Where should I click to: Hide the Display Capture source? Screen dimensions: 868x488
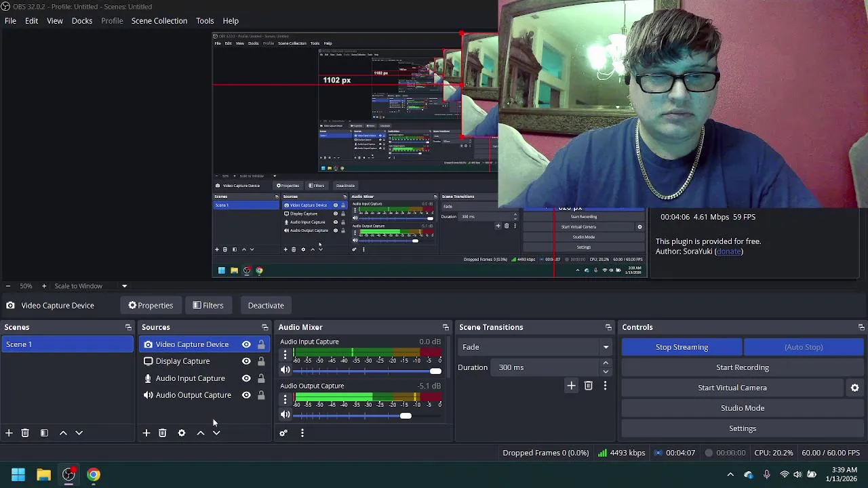(246, 361)
